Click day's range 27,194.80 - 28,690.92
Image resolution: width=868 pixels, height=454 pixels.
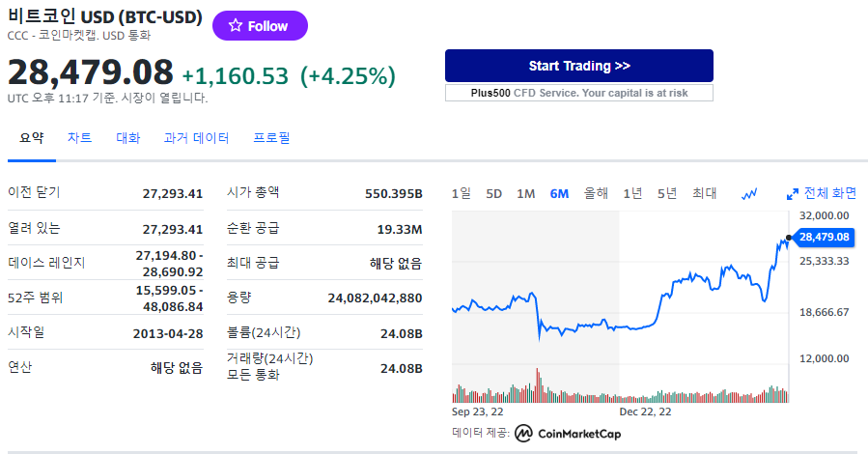coord(169,264)
